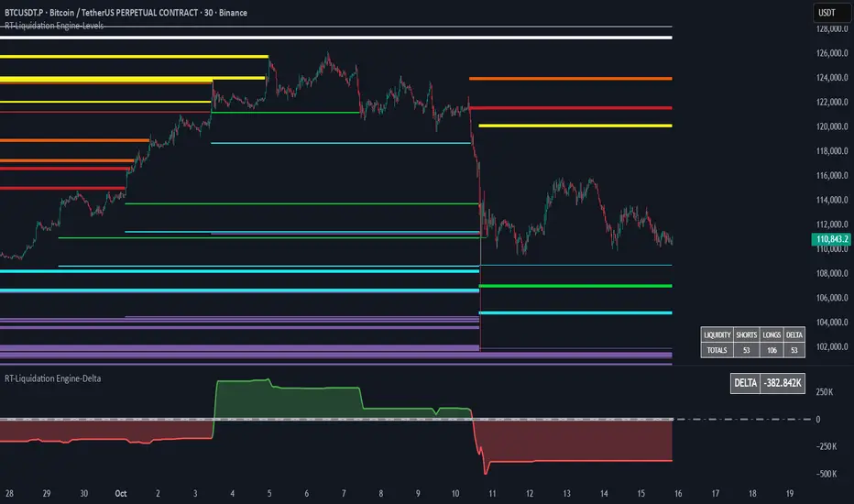The height and width of the screenshot is (504, 854).
Task: Click the -250K delta axis label
Action: [x=826, y=446]
